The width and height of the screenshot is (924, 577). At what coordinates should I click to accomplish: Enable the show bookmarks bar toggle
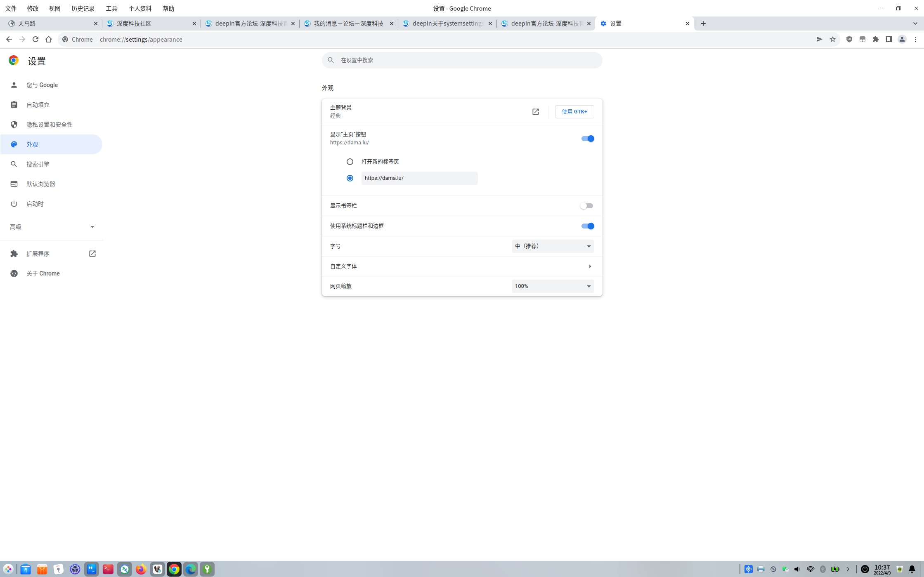coord(586,206)
